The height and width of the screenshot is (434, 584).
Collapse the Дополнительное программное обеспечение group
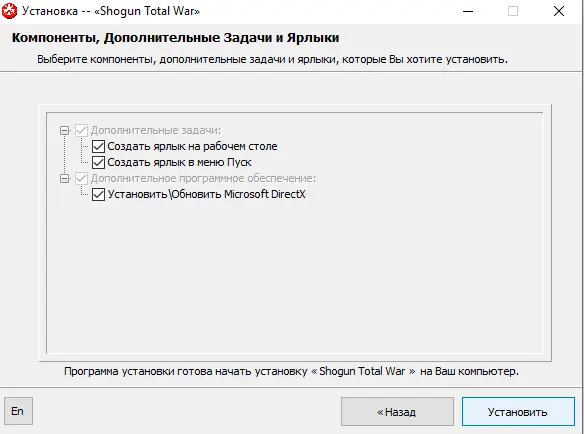coord(65,179)
